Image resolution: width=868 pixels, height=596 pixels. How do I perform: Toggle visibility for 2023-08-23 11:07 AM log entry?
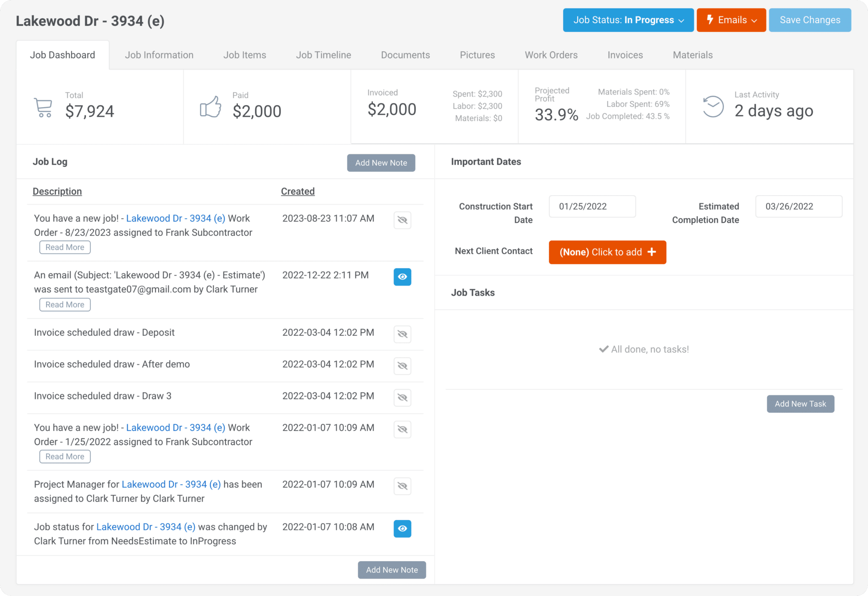pyautogui.click(x=402, y=220)
